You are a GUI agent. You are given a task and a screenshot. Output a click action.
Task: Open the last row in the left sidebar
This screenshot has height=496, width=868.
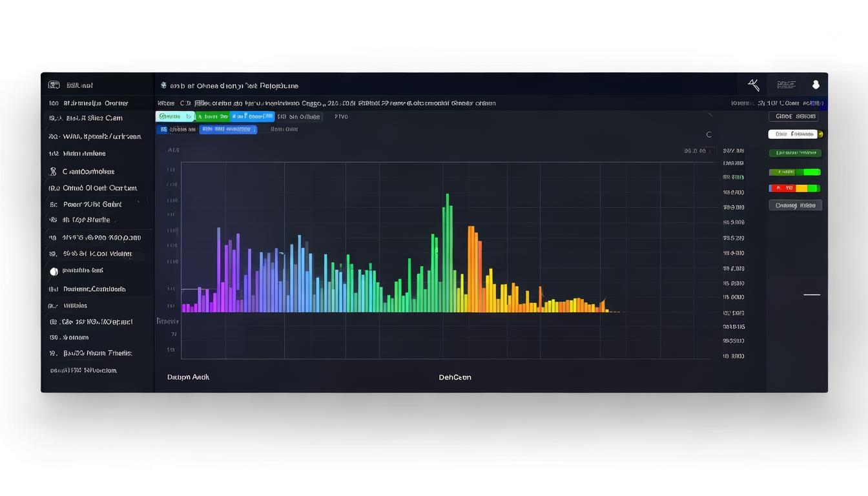(98, 370)
